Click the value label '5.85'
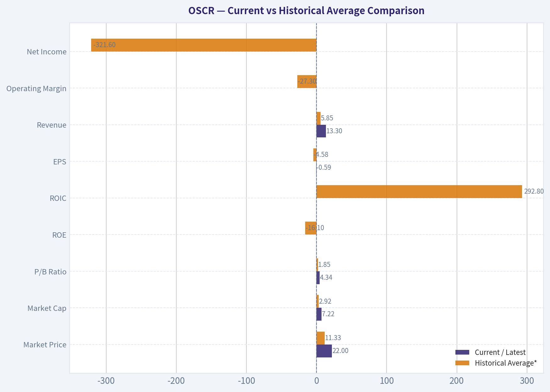This screenshot has width=550, height=392. 327,118
